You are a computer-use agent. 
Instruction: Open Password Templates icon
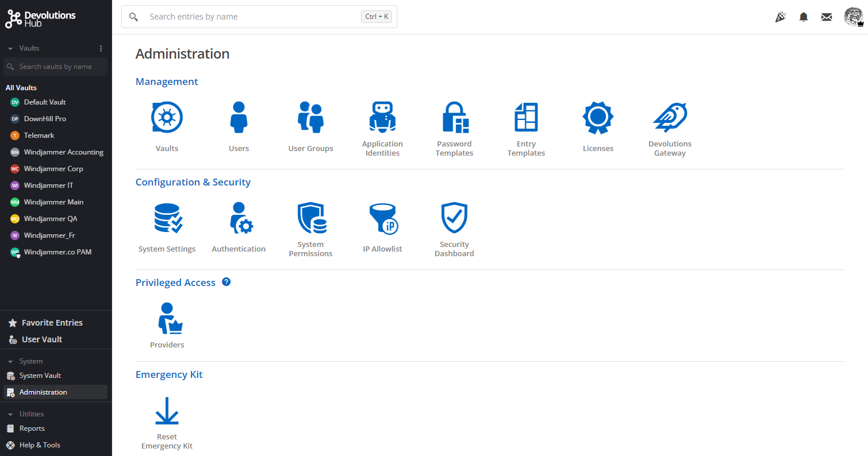(x=455, y=118)
